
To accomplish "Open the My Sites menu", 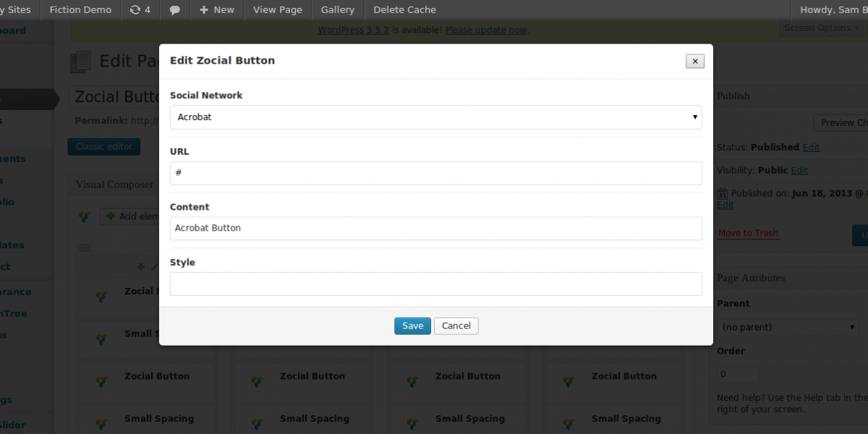I will click(16, 9).
